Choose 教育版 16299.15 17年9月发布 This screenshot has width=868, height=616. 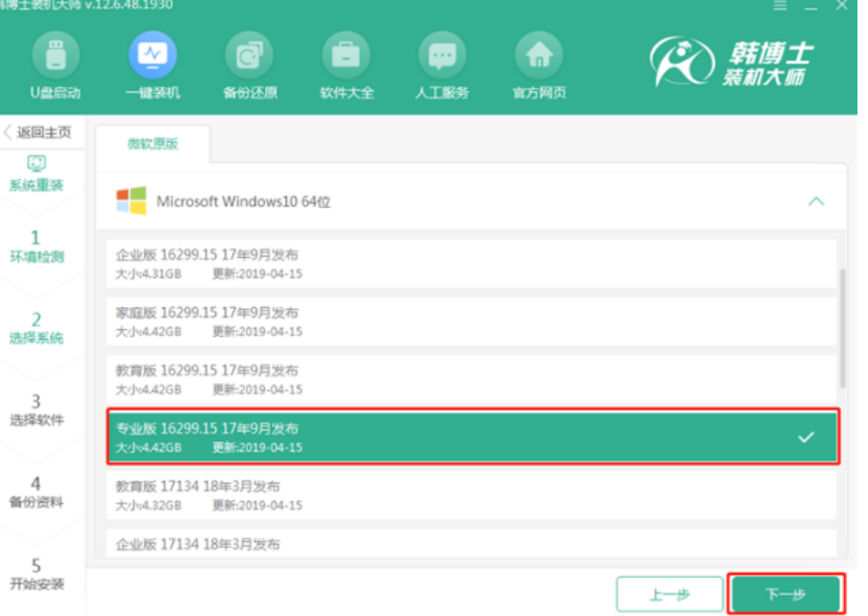point(471,380)
